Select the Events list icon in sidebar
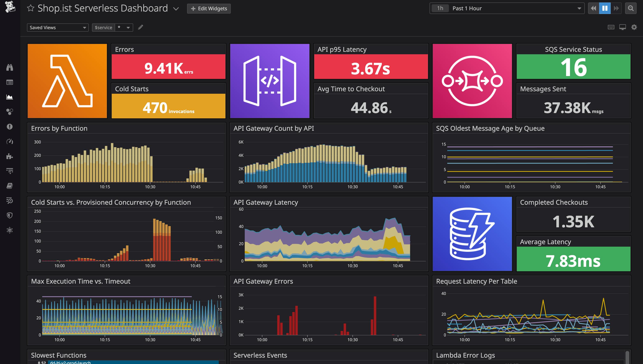The height and width of the screenshot is (364, 643). [x=9, y=82]
